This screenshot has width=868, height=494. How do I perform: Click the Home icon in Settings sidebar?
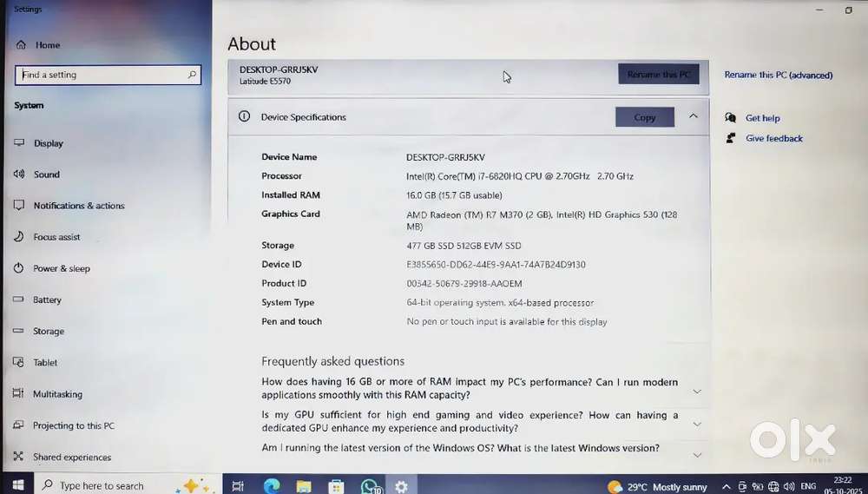click(20, 45)
